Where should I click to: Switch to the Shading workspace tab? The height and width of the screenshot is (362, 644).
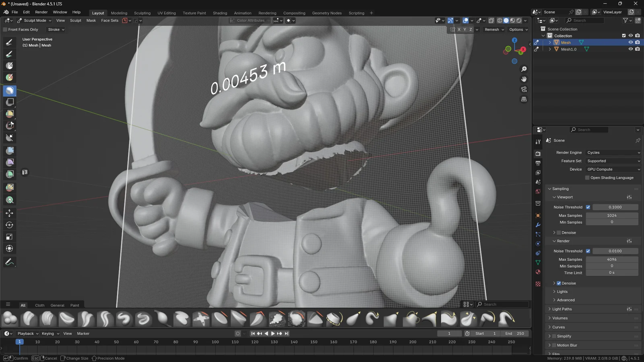coord(220,13)
